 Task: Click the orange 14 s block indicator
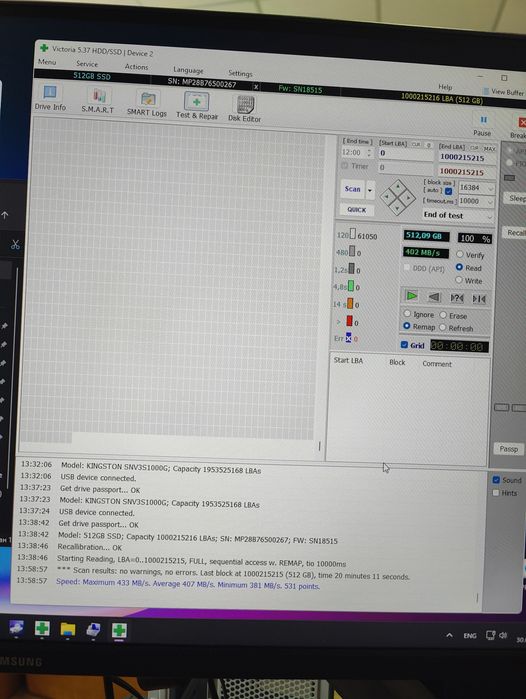[x=350, y=304]
